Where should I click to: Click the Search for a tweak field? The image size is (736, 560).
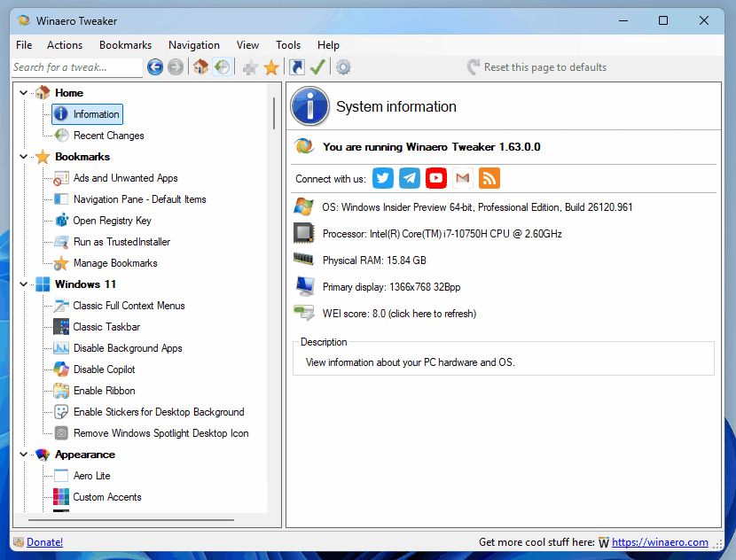point(75,67)
